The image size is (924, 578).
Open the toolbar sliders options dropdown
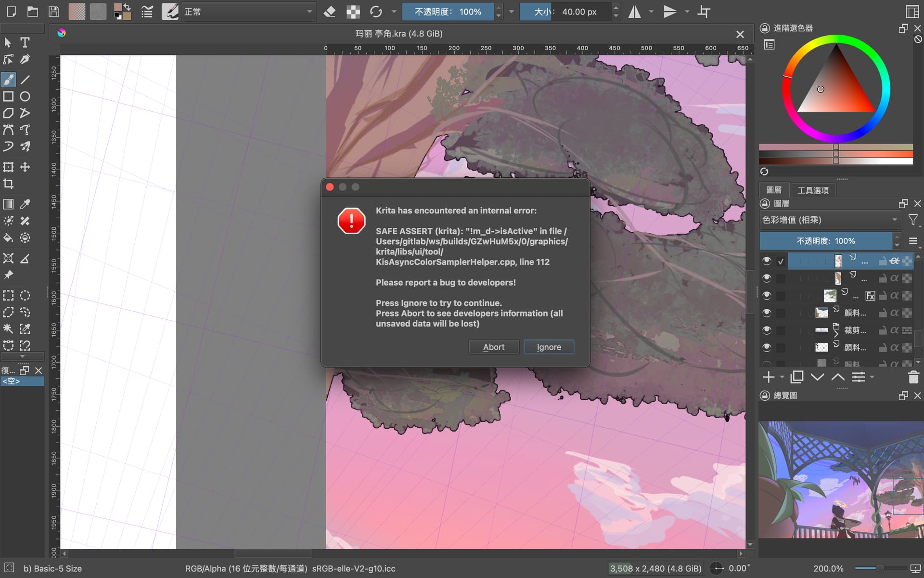click(511, 12)
